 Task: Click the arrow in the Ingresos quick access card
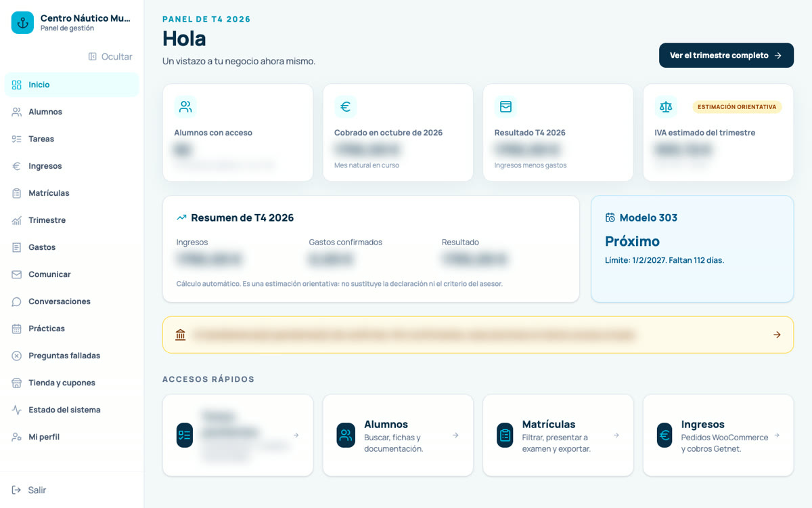tap(777, 435)
